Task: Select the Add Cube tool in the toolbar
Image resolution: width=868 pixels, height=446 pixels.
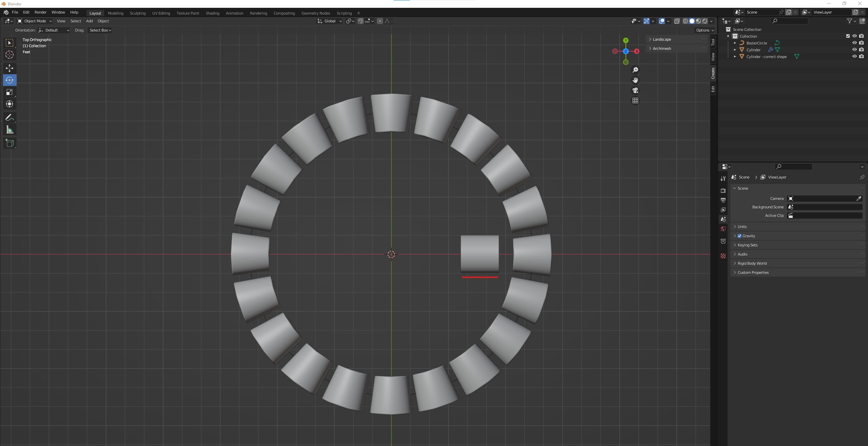Action: (x=9, y=143)
